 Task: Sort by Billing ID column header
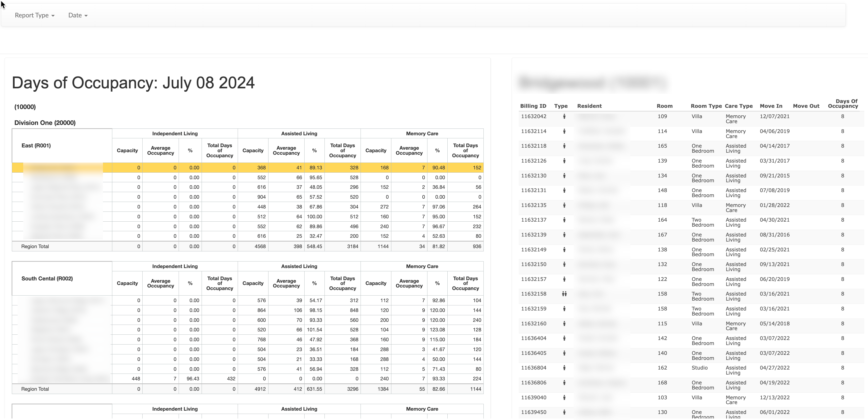tap(533, 106)
